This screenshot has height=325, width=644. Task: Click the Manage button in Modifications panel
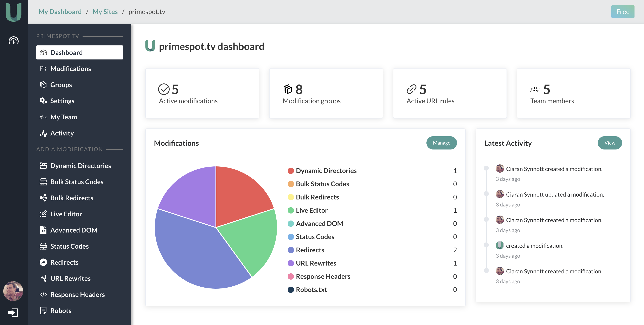442,143
